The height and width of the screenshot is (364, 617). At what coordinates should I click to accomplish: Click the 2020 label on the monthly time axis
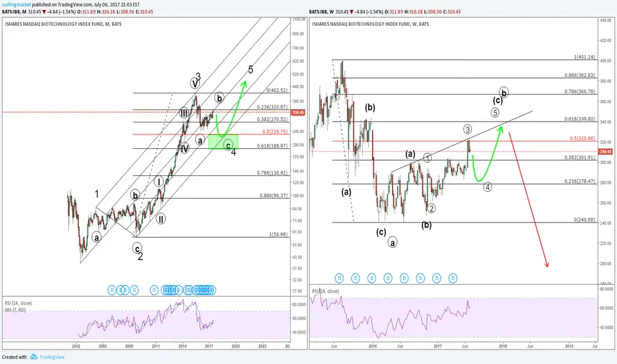(236, 346)
